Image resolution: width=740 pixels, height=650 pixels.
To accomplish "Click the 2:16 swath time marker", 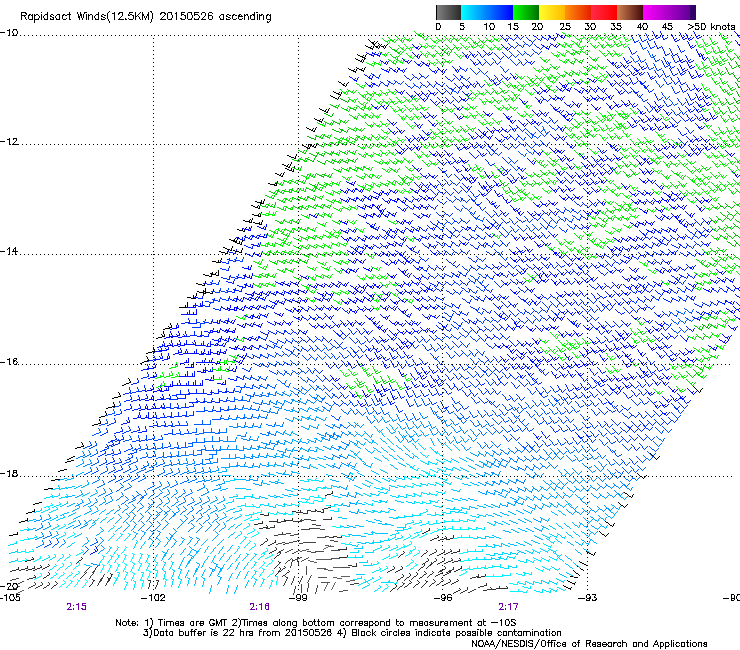I will coord(260,607).
